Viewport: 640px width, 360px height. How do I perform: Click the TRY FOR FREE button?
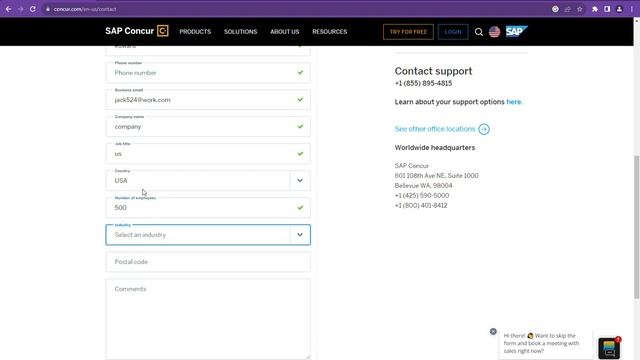[x=408, y=32]
